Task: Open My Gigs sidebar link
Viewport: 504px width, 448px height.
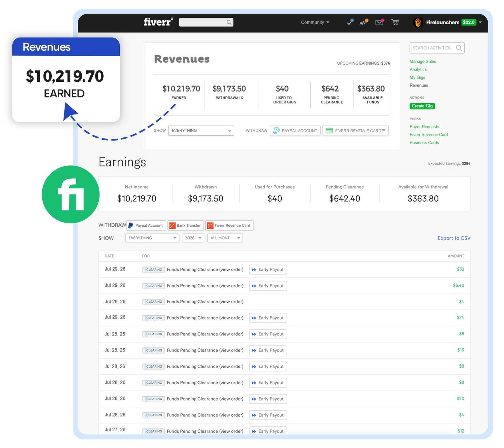Action: tap(417, 77)
